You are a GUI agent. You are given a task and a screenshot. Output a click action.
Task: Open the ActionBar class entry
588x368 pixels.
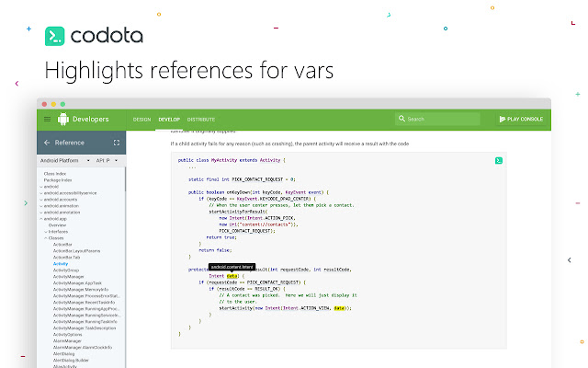point(62,245)
